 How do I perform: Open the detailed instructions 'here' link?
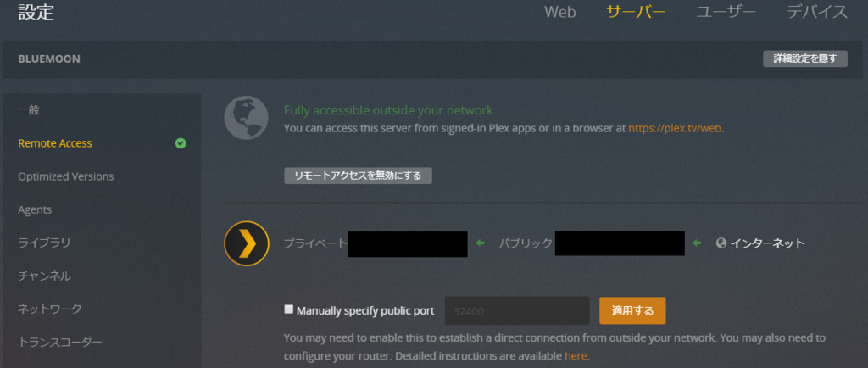pyautogui.click(x=576, y=355)
